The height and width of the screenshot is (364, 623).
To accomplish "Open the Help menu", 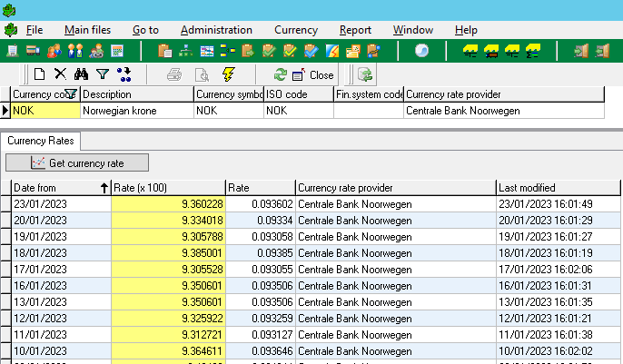I will pos(466,30).
